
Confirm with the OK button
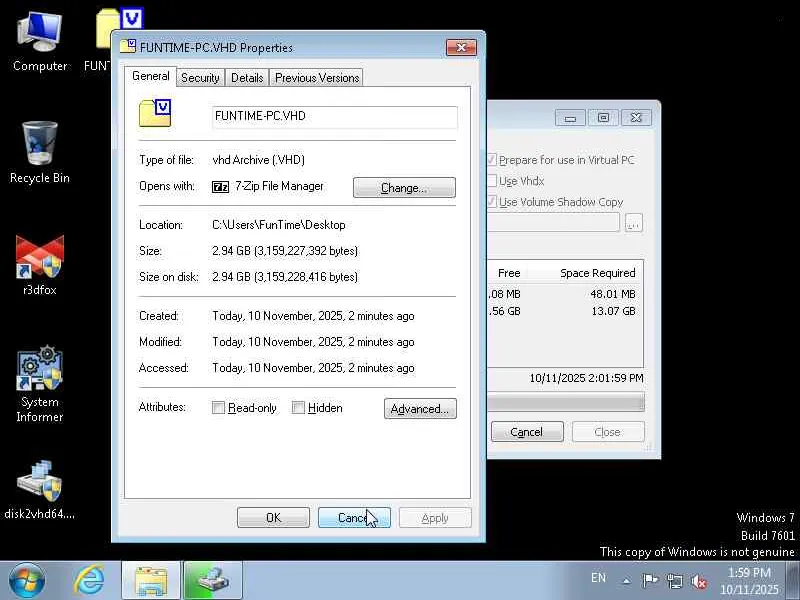(x=273, y=518)
